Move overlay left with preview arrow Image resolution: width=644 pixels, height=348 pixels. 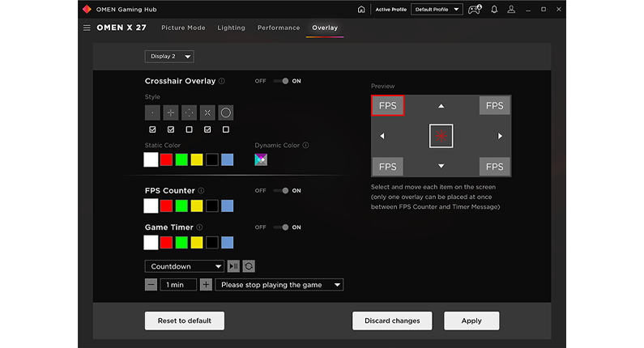coord(382,136)
